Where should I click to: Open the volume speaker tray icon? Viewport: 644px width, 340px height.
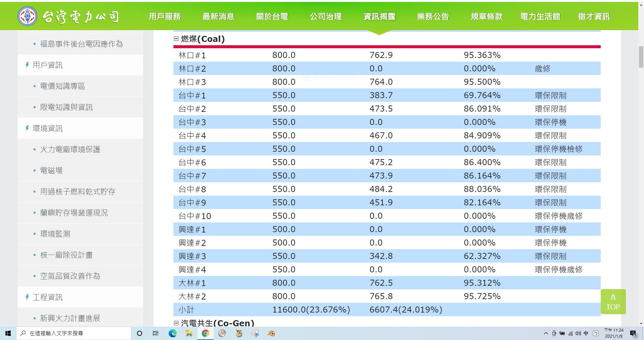pyautogui.click(x=578, y=333)
